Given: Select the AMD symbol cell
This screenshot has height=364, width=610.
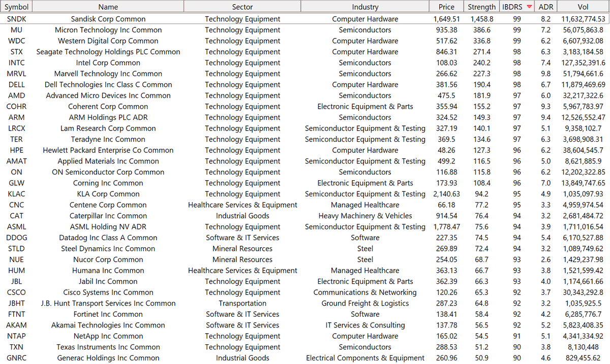Looking at the screenshot, I should [x=17, y=95].
